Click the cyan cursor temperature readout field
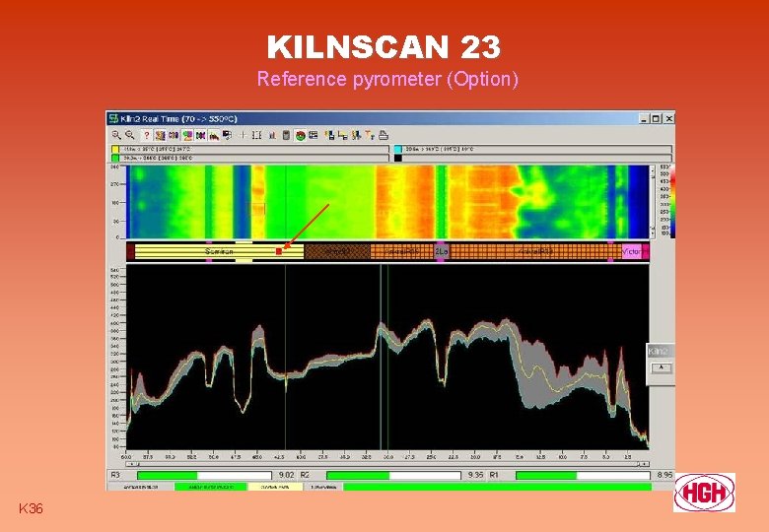Image resolution: width=769 pixels, height=532 pixels. point(537,150)
